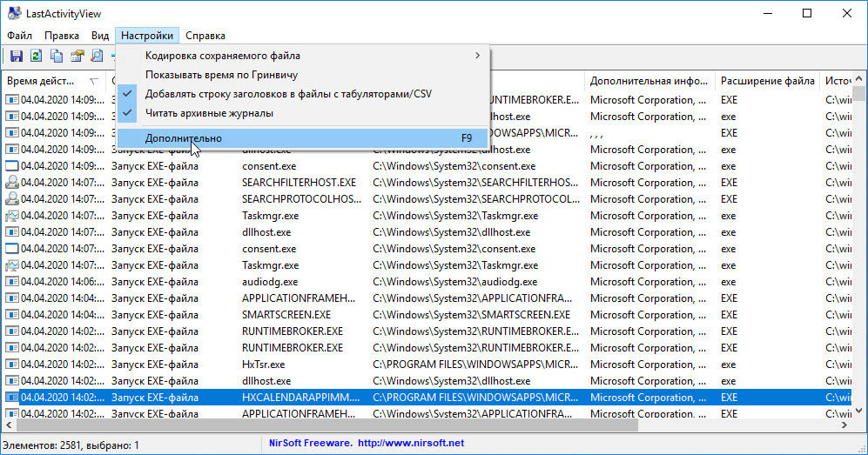Click path C:\Windows\System32\SEARCHFILTERHOS...
This screenshot has width=868, height=455.
pos(475,183)
